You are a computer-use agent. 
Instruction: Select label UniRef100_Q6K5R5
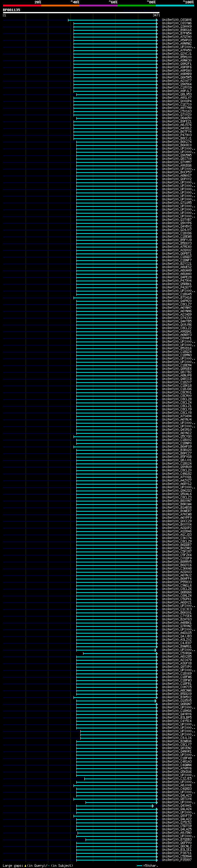pos(176,78)
